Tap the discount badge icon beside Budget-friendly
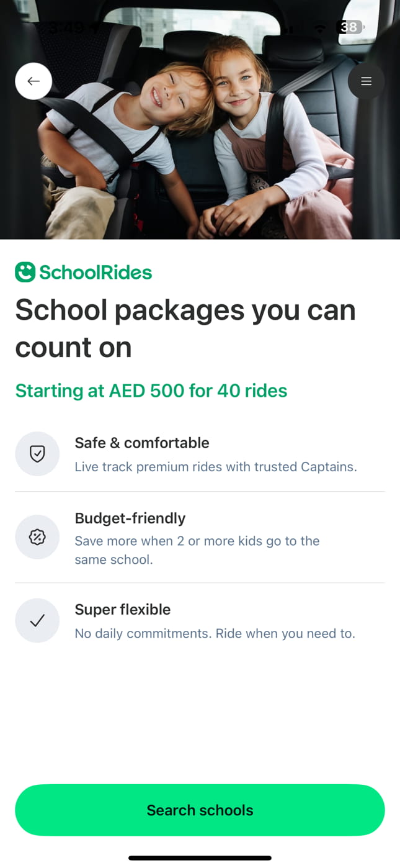The image size is (400, 868). pyautogui.click(x=37, y=537)
